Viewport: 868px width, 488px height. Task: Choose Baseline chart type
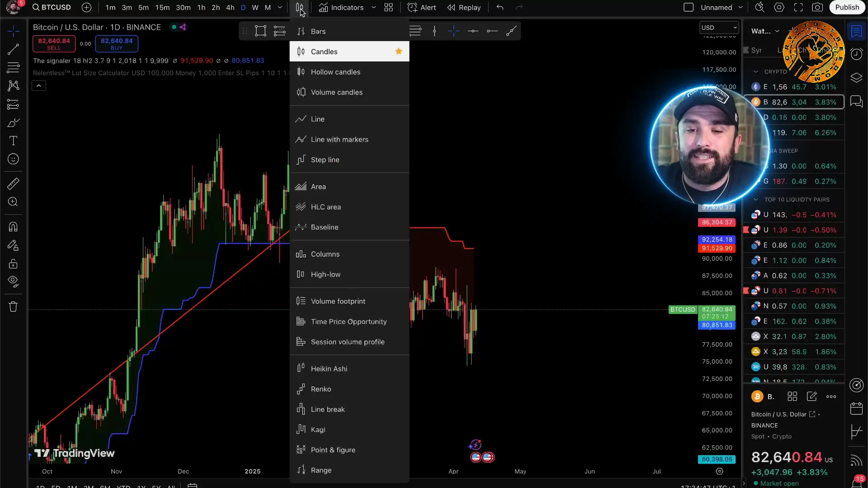tap(349, 227)
